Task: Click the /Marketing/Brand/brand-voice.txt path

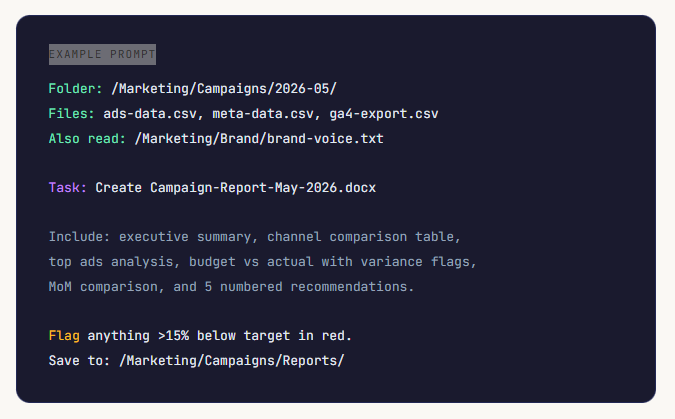Action: pyautogui.click(x=259, y=139)
